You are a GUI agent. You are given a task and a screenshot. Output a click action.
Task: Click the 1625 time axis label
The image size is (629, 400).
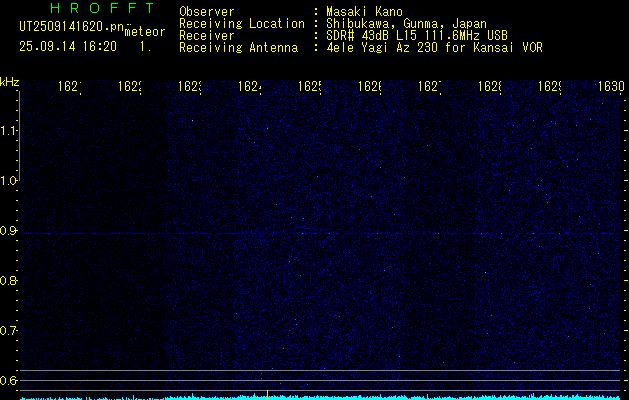tap(310, 86)
